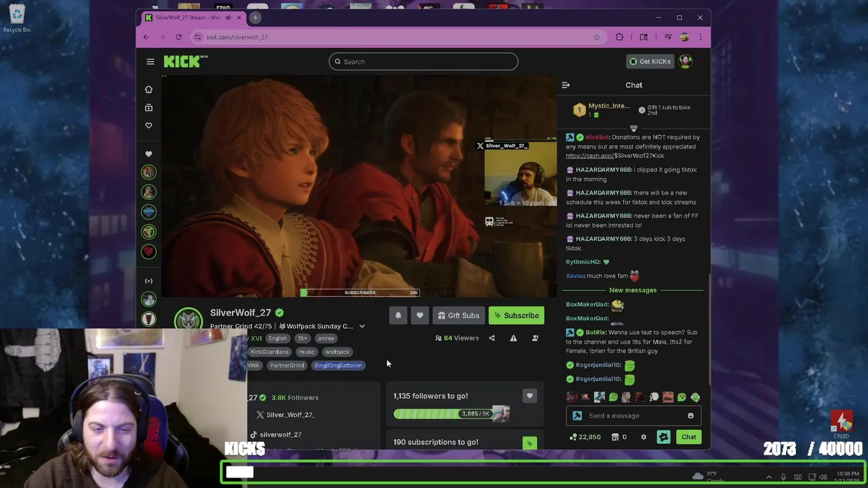868x488 pixels.
Task: Collapse the chat panel arrow icon
Action: (x=566, y=85)
